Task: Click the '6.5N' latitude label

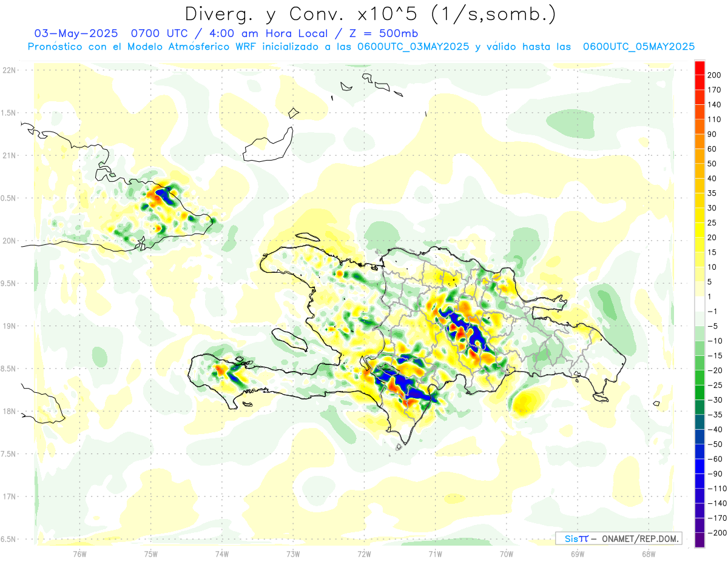Action: [9, 539]
